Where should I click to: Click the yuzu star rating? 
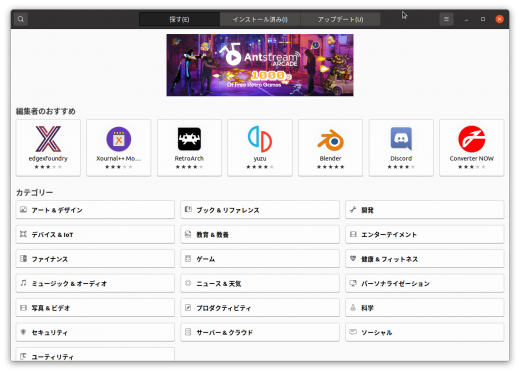260,167
